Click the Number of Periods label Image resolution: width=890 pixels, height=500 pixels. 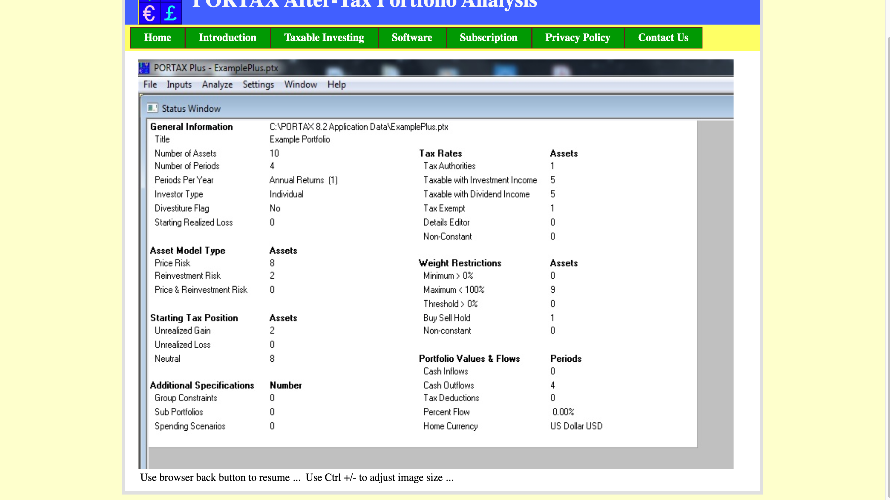tap(187, 166)
